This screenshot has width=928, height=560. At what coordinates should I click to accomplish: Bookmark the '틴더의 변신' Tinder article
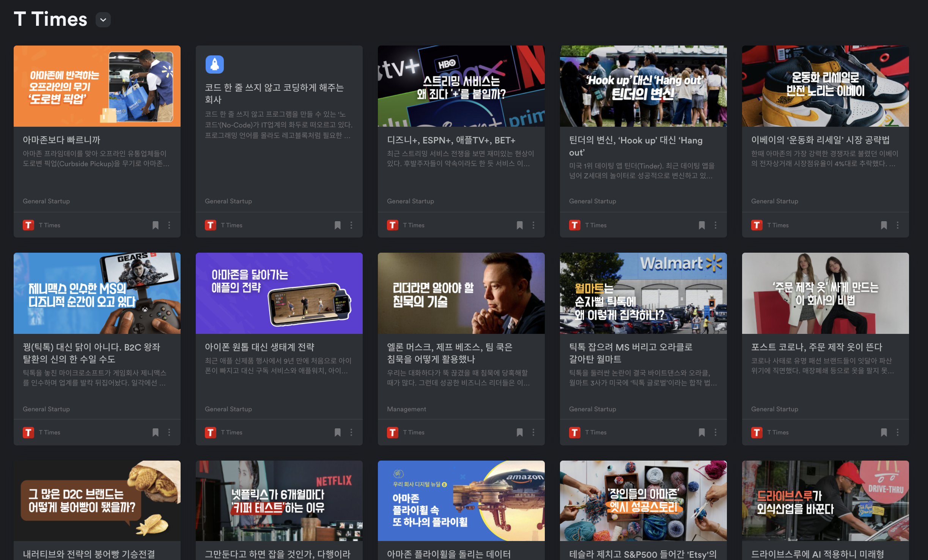click(x=702, y=225)
